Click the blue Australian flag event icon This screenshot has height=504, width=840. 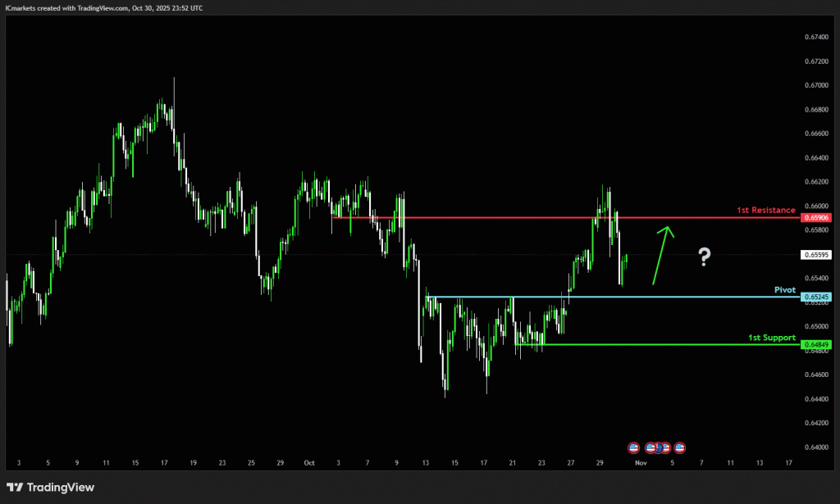point(658,447)
